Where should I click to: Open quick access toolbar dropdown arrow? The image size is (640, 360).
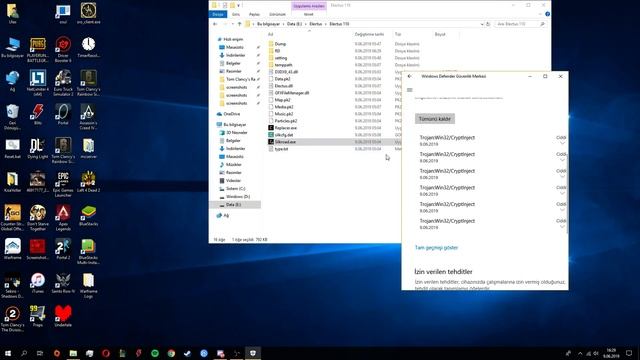238,5
